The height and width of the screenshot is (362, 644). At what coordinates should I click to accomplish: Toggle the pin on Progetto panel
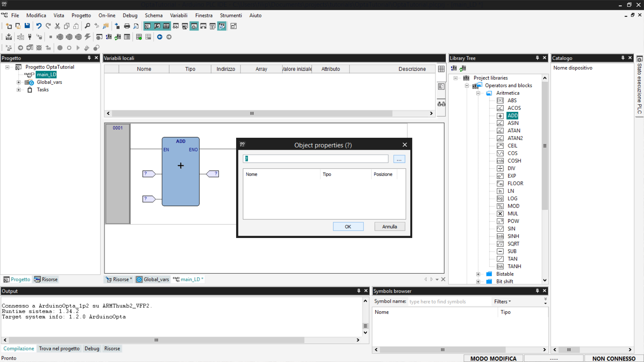89,58
